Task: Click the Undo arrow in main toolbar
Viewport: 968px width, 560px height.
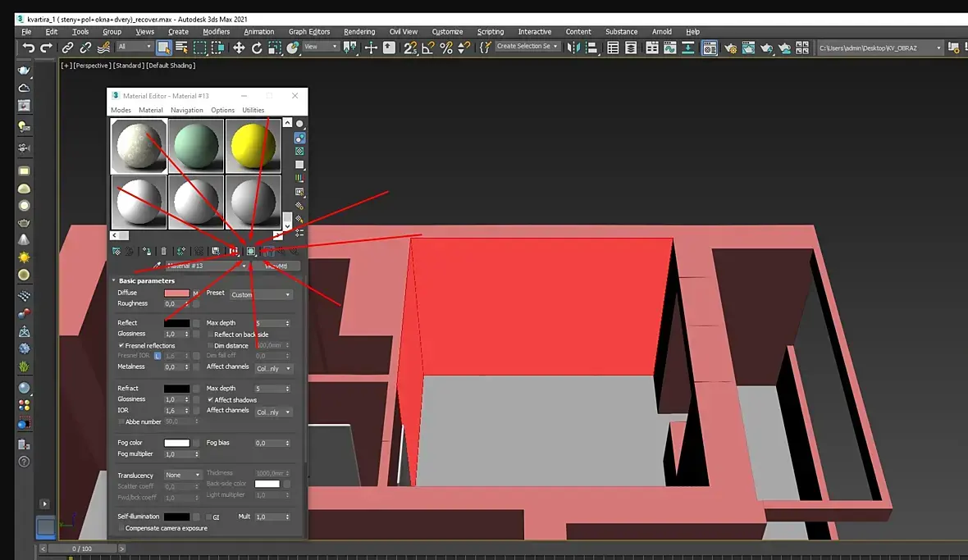Action: [29, 48]
